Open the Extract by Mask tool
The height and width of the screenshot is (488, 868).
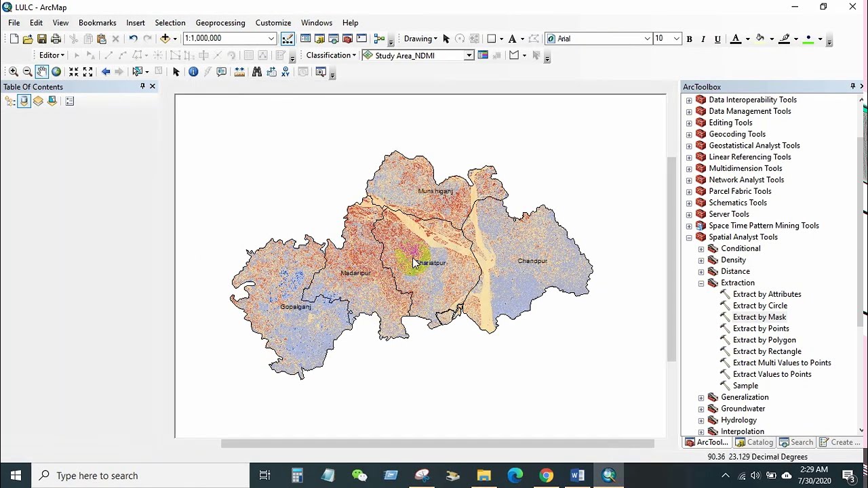[753, 317]
